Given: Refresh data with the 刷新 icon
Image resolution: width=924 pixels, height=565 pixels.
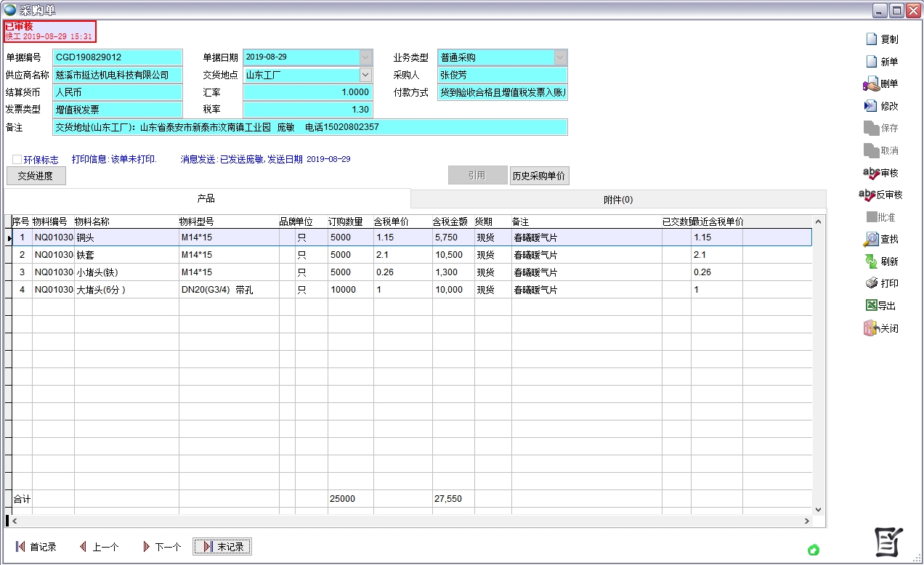Looking at the screenshot, I should point(880,261).
